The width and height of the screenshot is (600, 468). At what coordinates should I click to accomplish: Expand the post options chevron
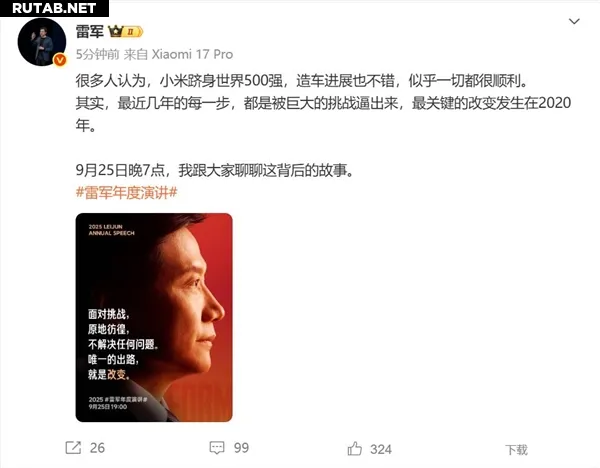(x=574, y=21)
